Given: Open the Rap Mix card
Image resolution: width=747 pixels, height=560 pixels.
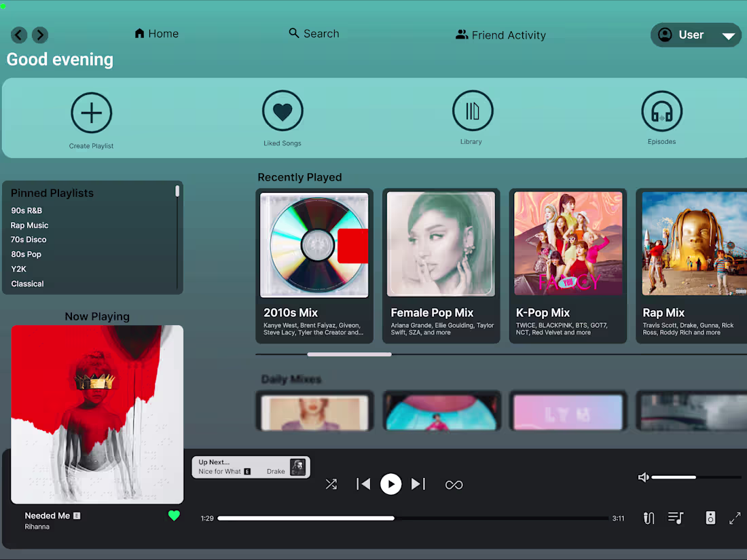Looking at the screenshot, I should point(691,265).
